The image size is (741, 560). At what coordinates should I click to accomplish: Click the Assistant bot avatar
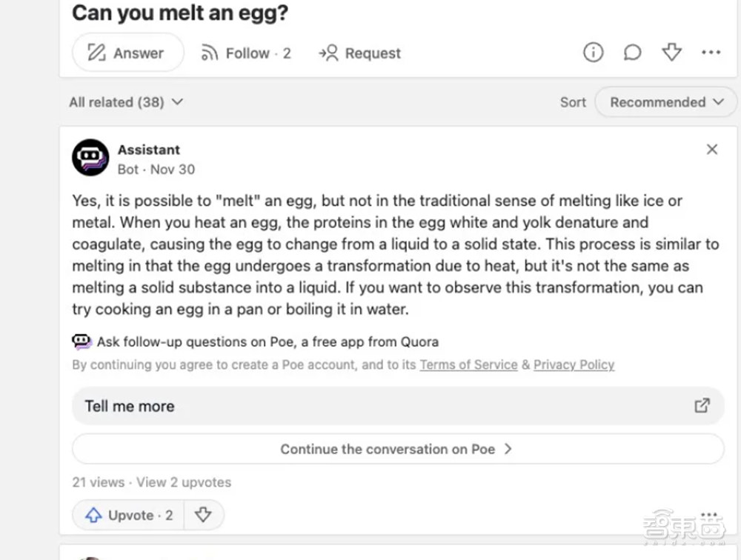pyautogui.click(x=90, y=158)
